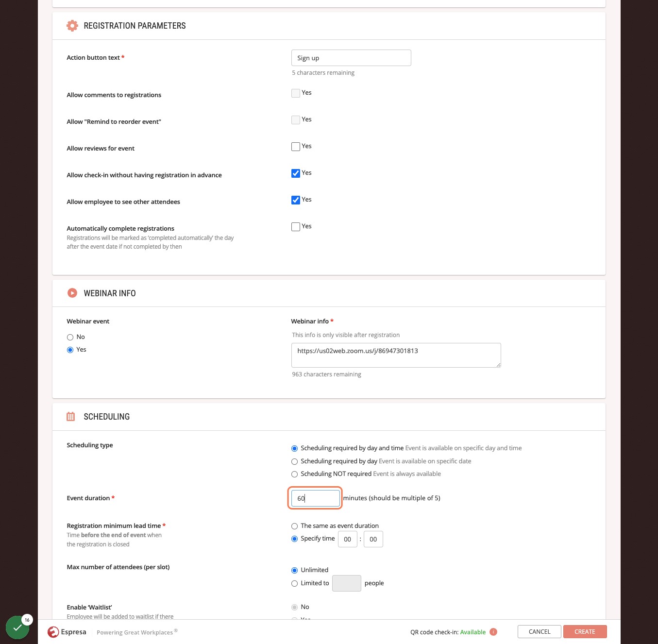
Task: Click the Webinar Info play icon
Action: [72, 293]
